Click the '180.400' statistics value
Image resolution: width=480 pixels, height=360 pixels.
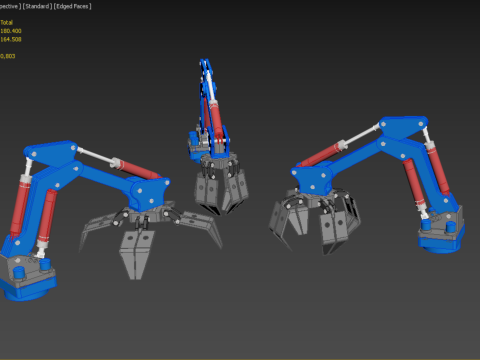[x=11, y=31]
